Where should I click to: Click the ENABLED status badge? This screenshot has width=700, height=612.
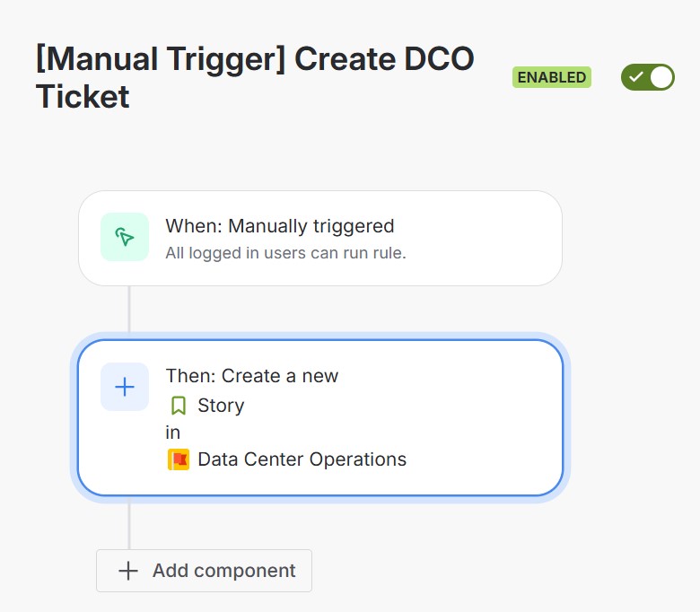click(552, 77)
